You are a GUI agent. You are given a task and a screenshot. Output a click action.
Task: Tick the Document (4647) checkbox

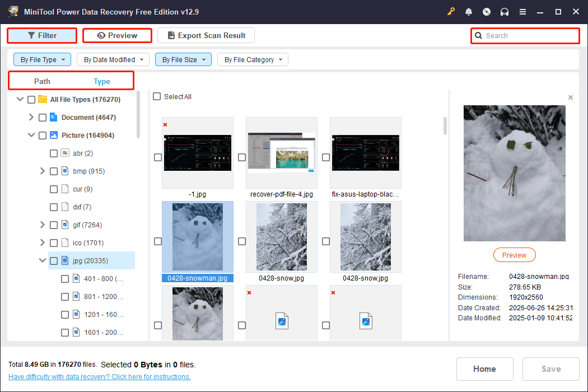[43, 118]
